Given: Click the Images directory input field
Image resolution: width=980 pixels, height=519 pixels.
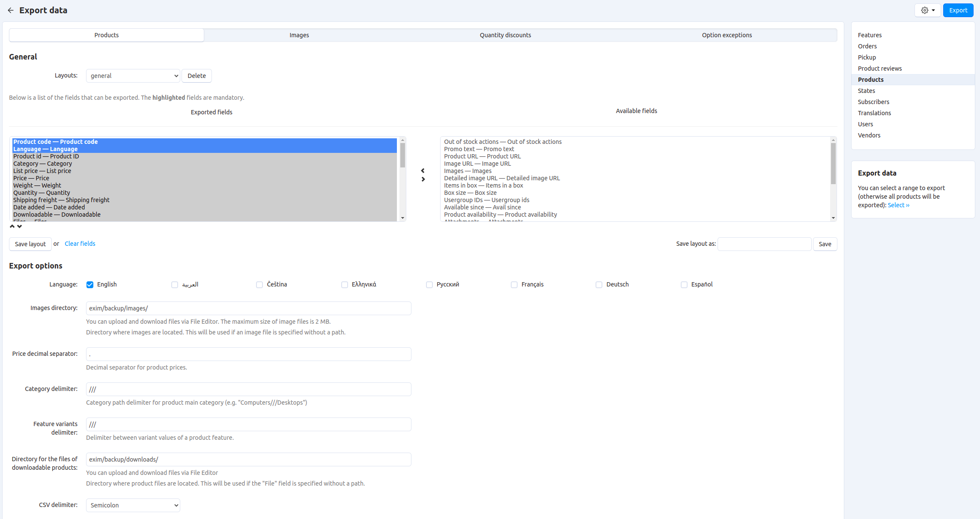Looking at the screenshot, I should point(248,308).
